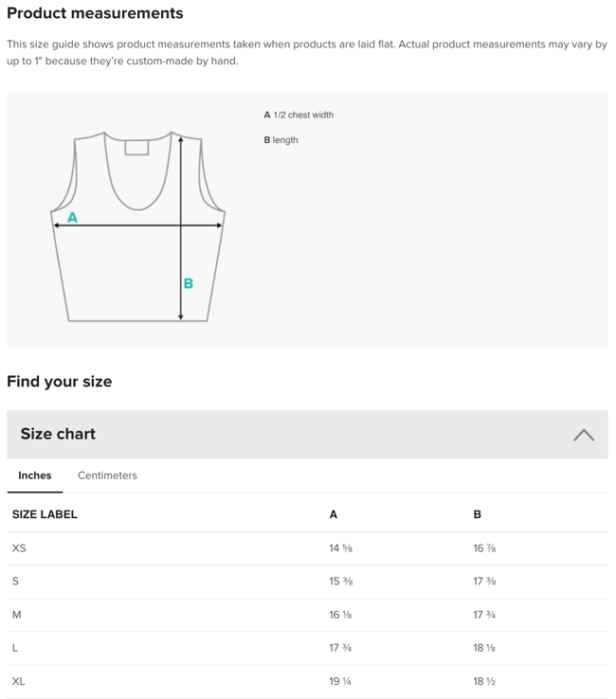The image size is (616, 699).
Task: Select the XL size row label
Action: click(x=19, y=681)
